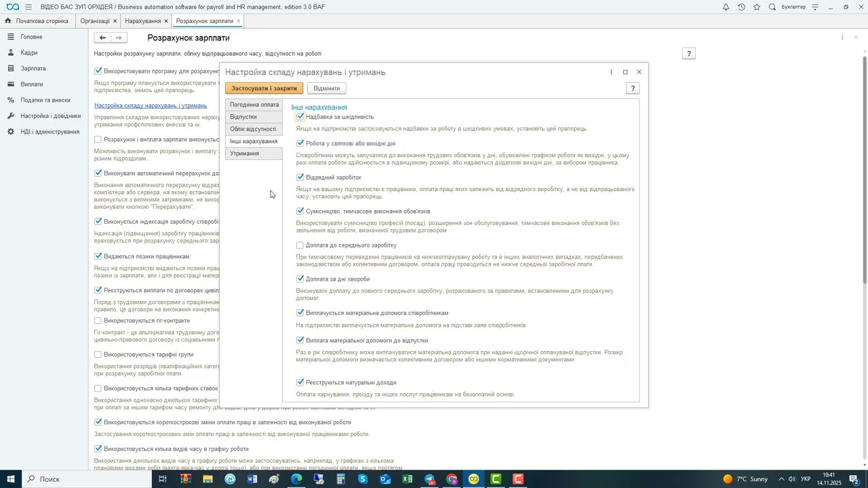The height and width of the screenshot is (488, 868).
Task: Open notifications bell icon in title bar
Action: coord(726,7)
